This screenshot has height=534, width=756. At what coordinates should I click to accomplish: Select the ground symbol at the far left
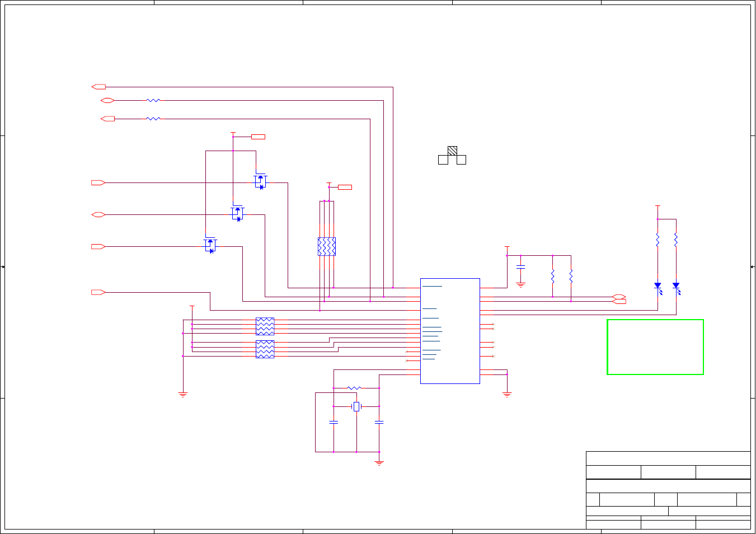pyautogui.click(x=183, y=395)
